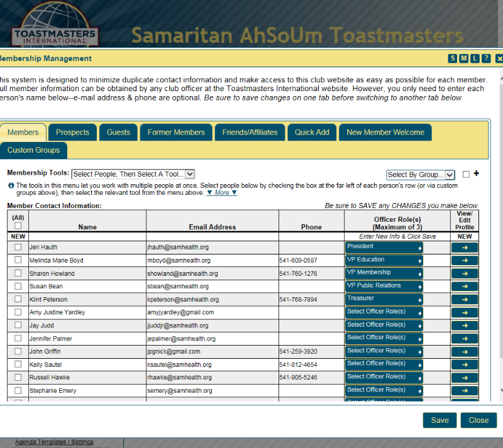Screen dimensions: 503x448
Task: Click Stephanie Emery's name in the table
Action: [53, 391]
